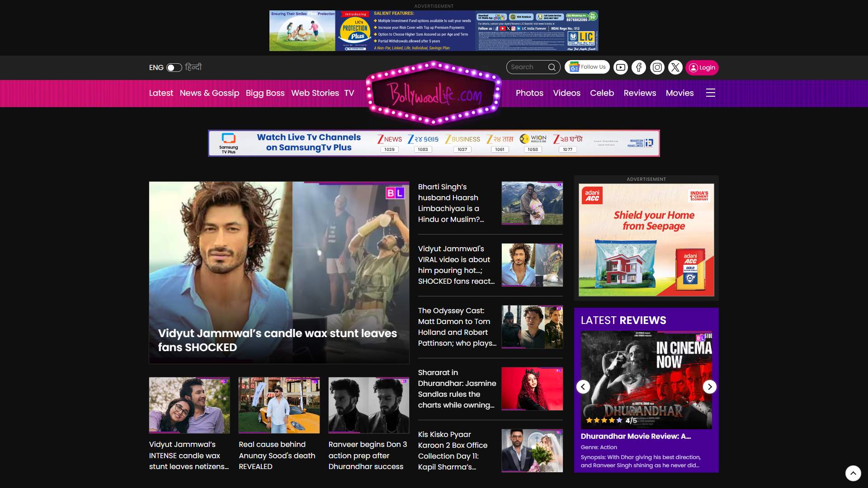Open the X (Twitter) icon
The width and height of the screenshot is (868, 488).
(675, 67)
